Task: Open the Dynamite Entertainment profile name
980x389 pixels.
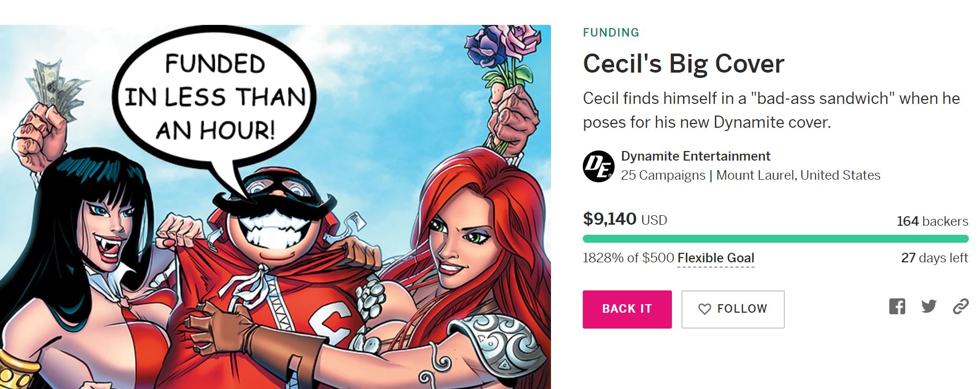Action: pyautogui.click(x=695, y=156)
